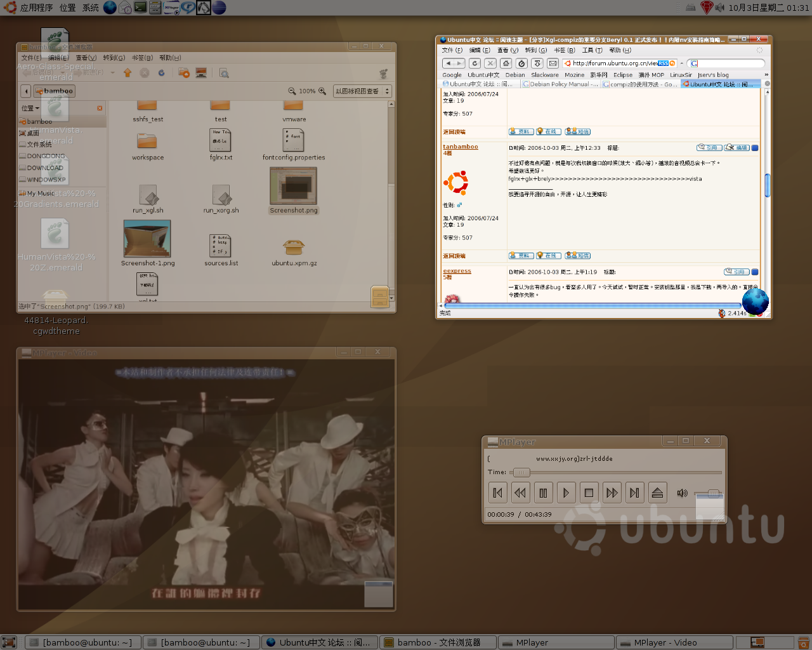Reload the bamboo folder view
This screenshot has width=812, height=650.
tap(162, 73)
